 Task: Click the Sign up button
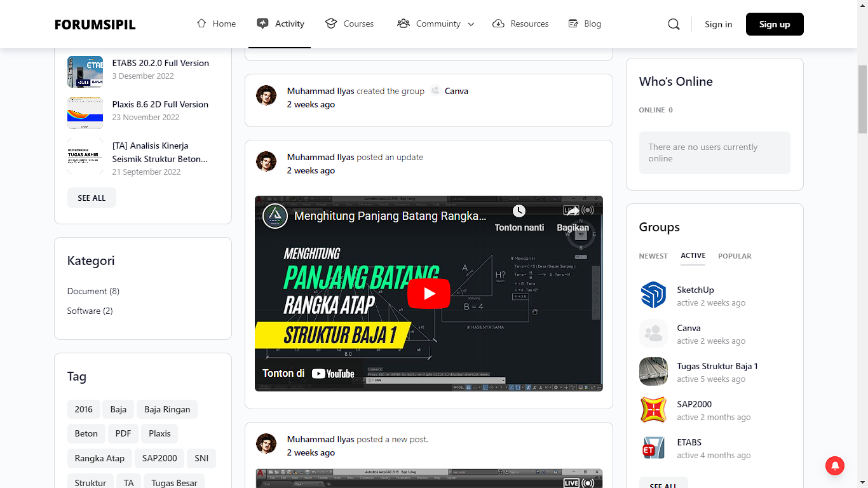(775, 24)
